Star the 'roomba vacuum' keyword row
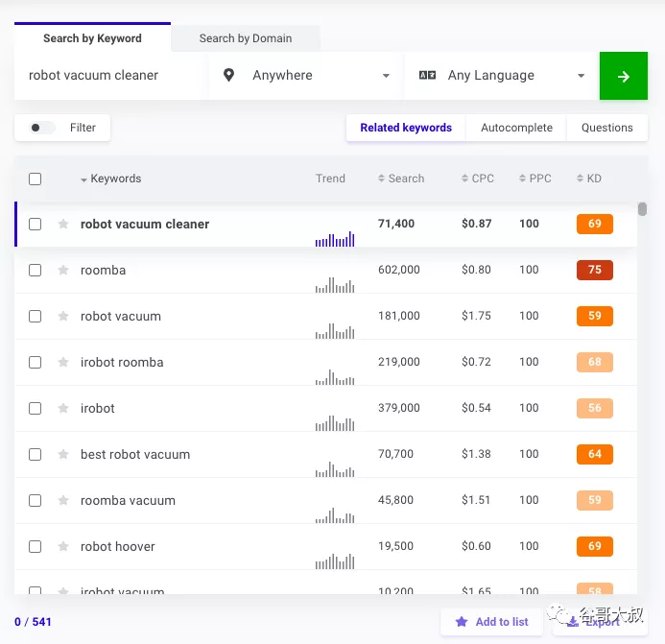Image resolution: width=665 pixels, height=644 pixels. (x=63, y=500)
